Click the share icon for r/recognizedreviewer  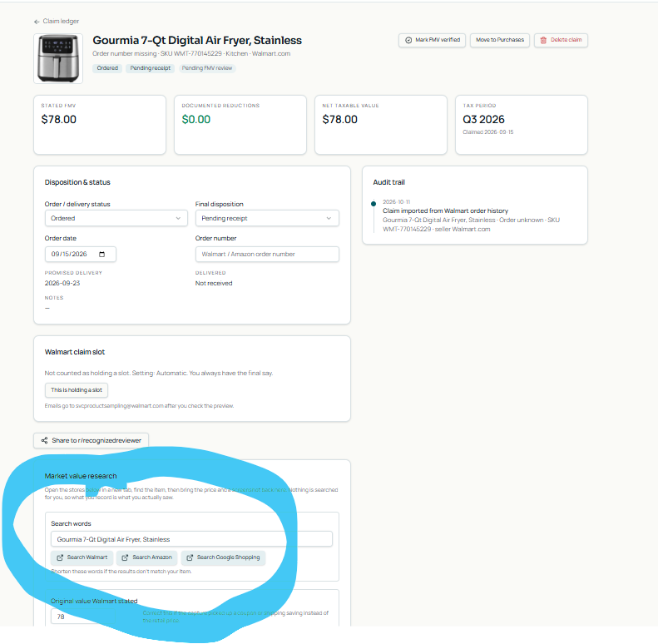pyautogui.click(x=44, y=440)
